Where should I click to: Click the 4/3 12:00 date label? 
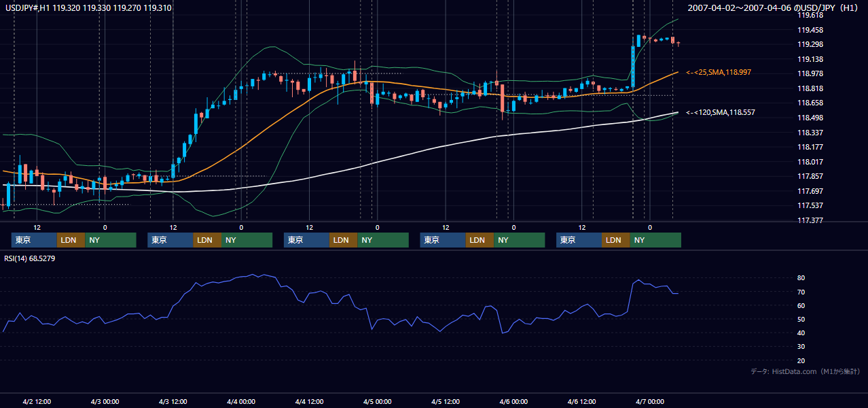tap(173, 402)
